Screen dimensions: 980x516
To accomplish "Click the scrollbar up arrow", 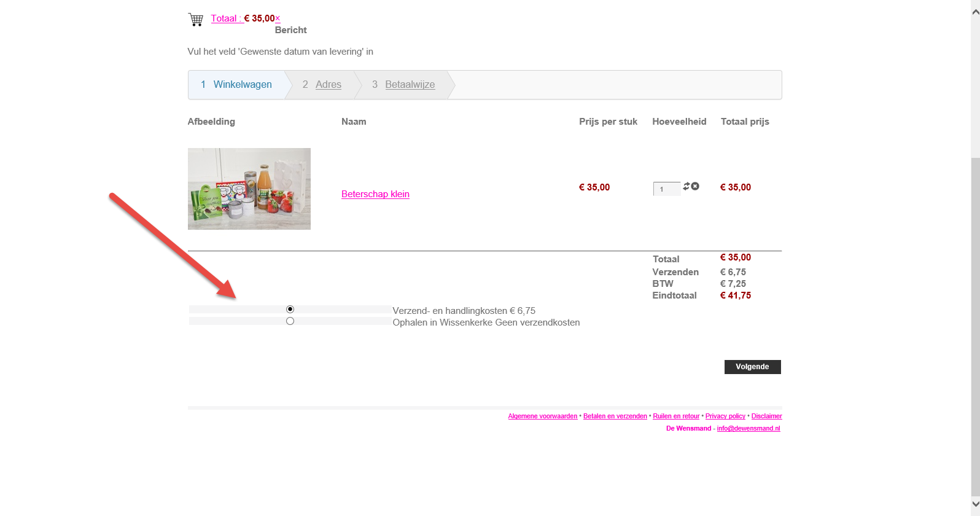I will pyautogui.click(x=975, y=11).
